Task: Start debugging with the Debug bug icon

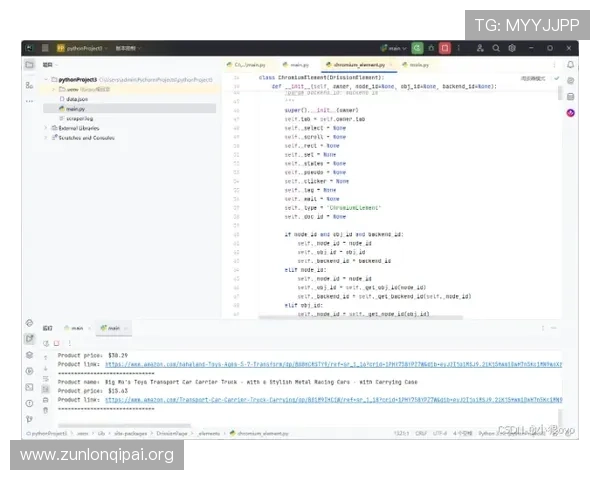Action: pos(431,48)
